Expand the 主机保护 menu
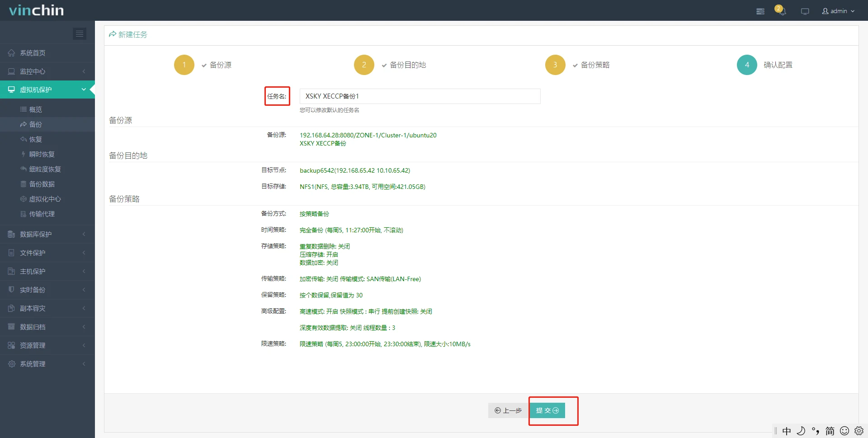Image resolution: width=868 pixels, height=438 pixels. click(x=47, y=271)
